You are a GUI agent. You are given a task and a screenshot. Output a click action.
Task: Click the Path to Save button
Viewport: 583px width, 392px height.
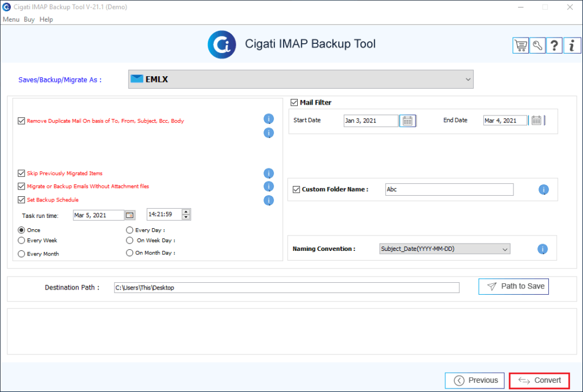514,287
